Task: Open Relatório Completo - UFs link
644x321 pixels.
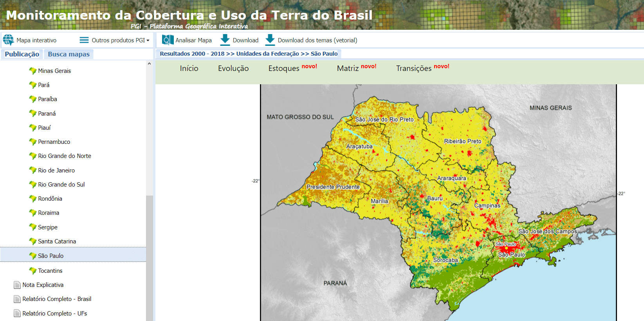Action: coord(55,314)
